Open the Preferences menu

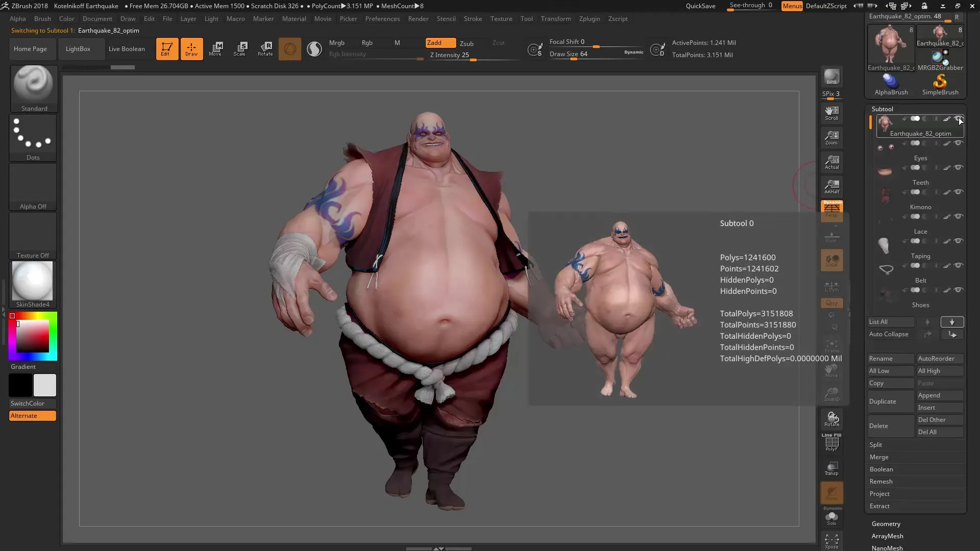[x=382, y=19]
